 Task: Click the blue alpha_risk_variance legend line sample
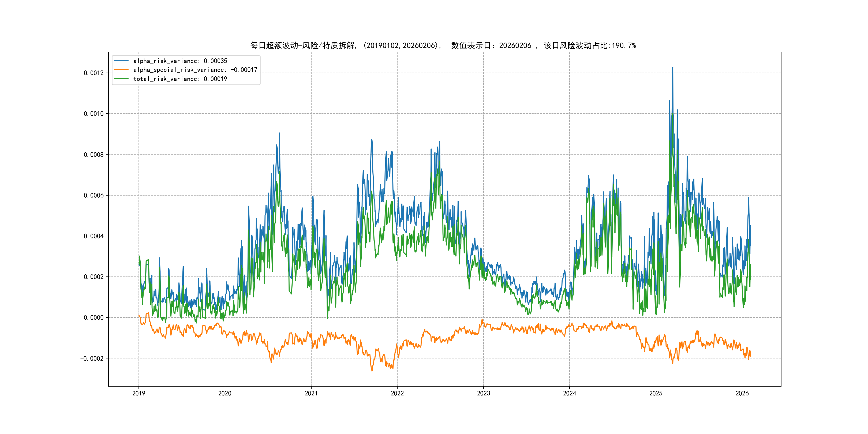tap(121, 61)
